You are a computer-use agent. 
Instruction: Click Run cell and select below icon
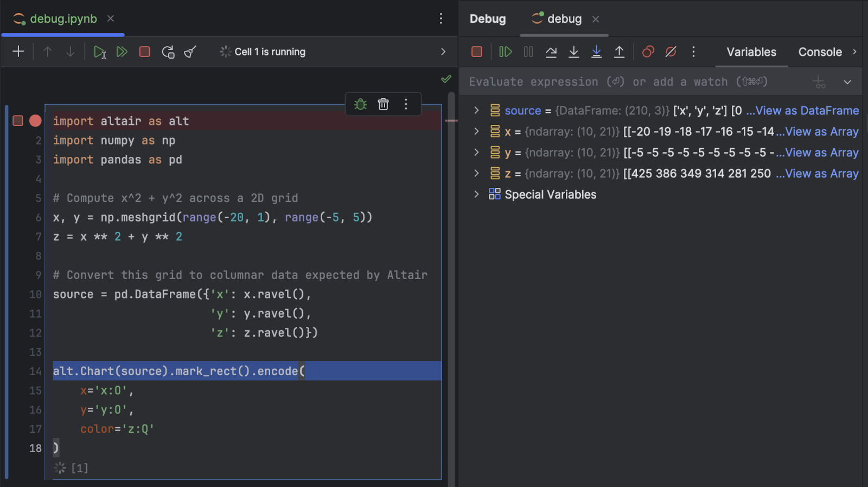coord(100,52)
